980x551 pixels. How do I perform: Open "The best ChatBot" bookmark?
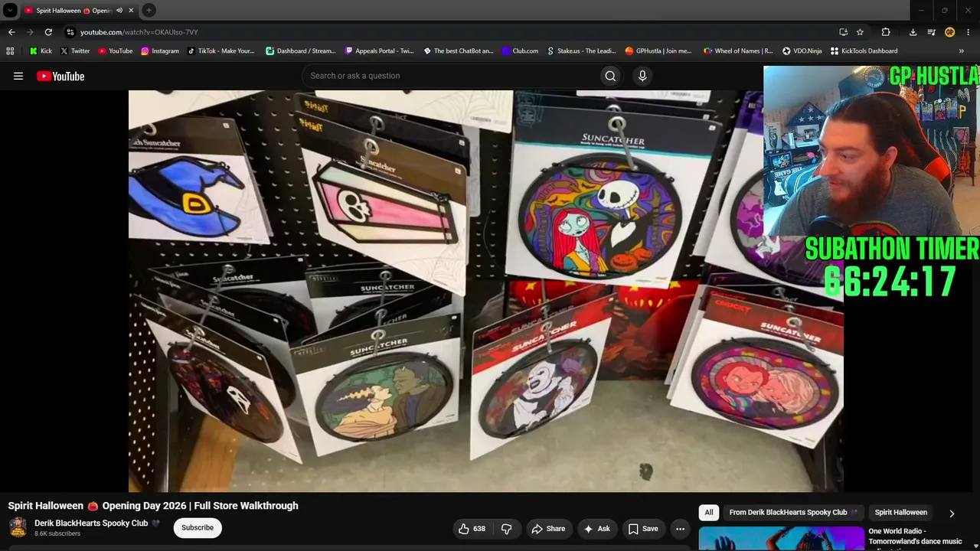coord(459,51)
